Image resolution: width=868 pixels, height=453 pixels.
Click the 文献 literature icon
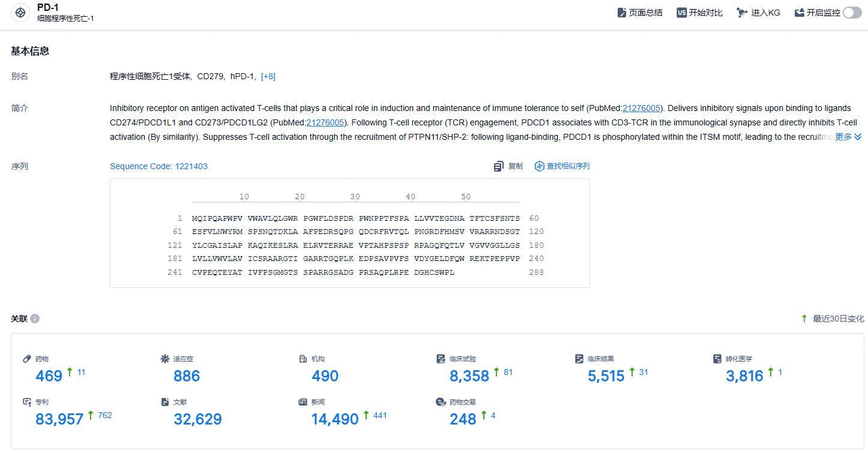coord(165,402)
